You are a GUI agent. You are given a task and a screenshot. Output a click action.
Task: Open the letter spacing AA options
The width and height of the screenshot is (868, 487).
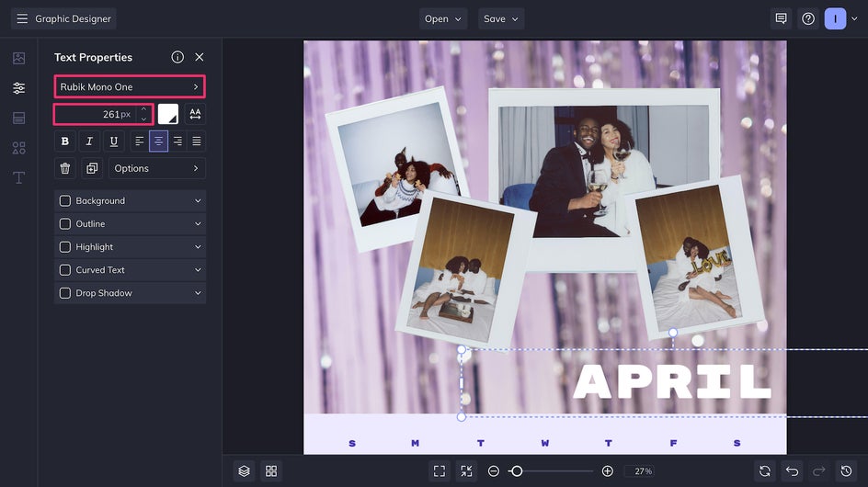[195, 114]
